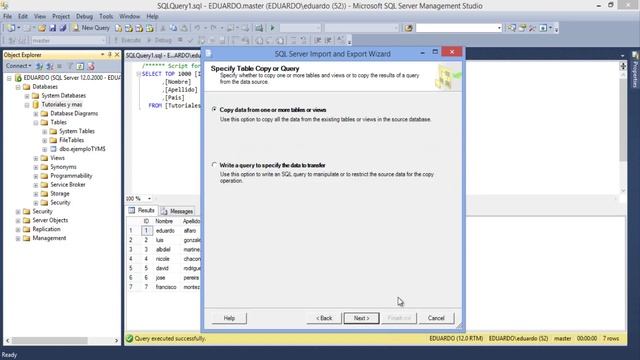Click the Cancel button in wizard
The image size is (640, 360).
[436, 318]
